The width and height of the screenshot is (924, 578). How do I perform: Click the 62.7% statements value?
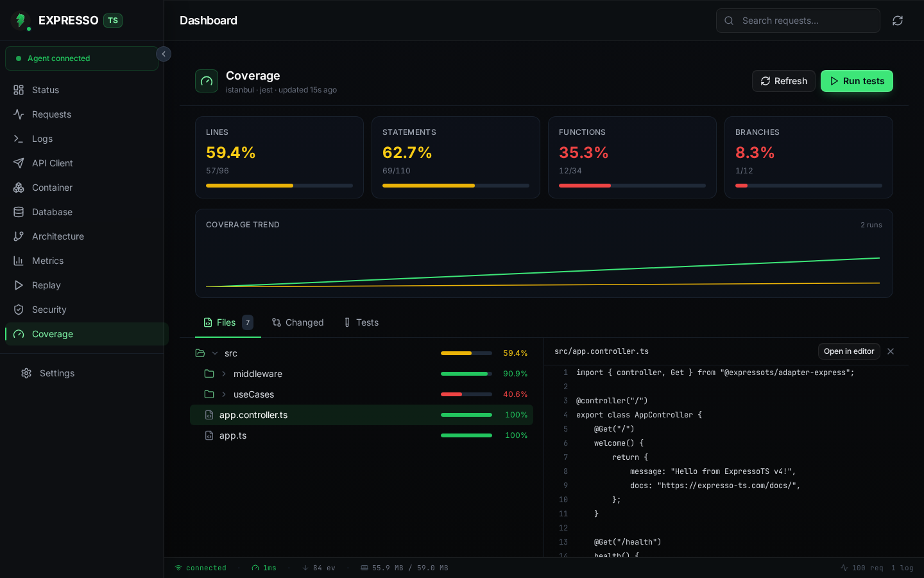click(407, 153)
